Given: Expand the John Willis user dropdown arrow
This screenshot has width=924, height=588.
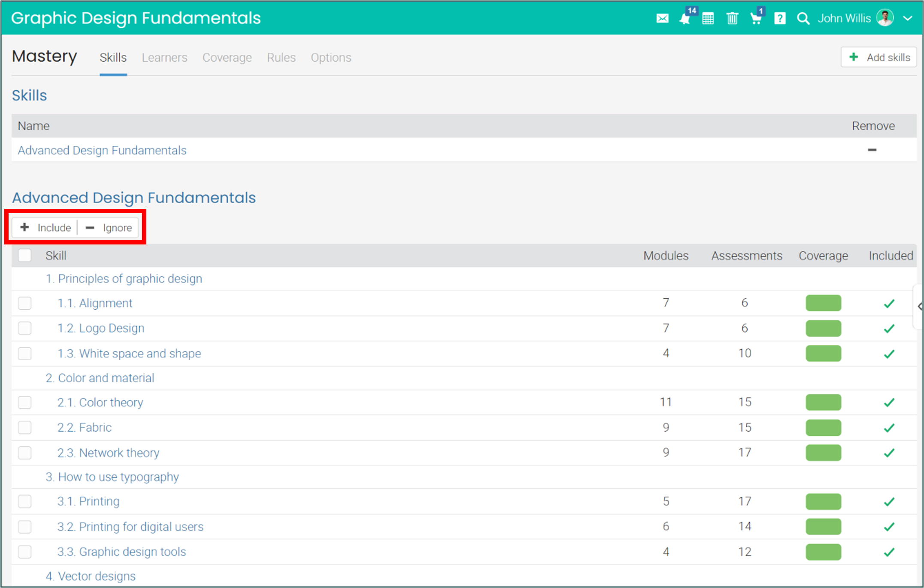Looking at the screenshot, I should [x=907, y=18].
